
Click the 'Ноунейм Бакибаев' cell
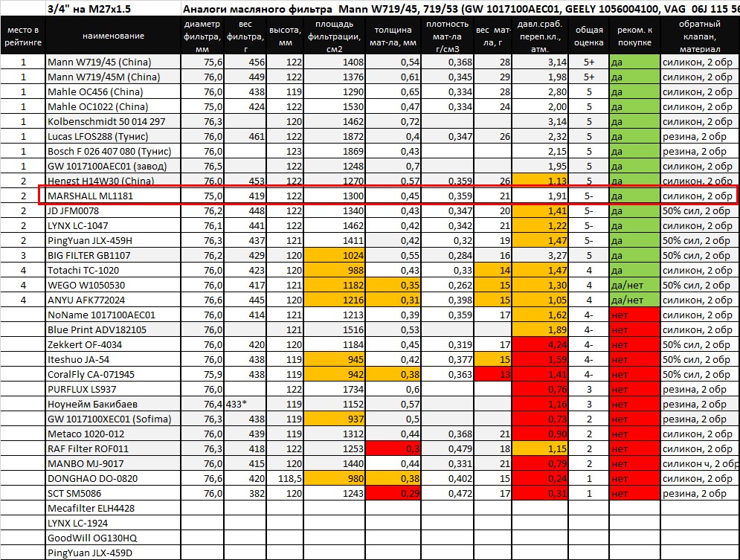(113, 404)
